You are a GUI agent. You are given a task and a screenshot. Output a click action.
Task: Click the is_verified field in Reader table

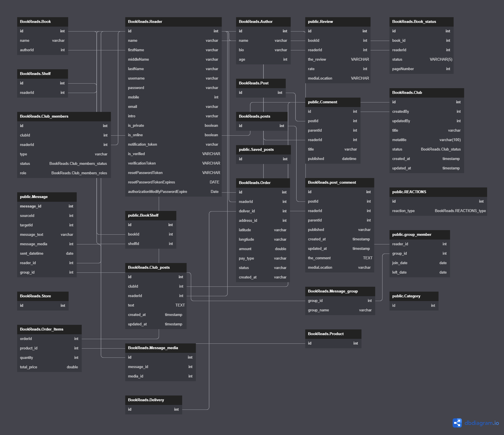(173, 154)
